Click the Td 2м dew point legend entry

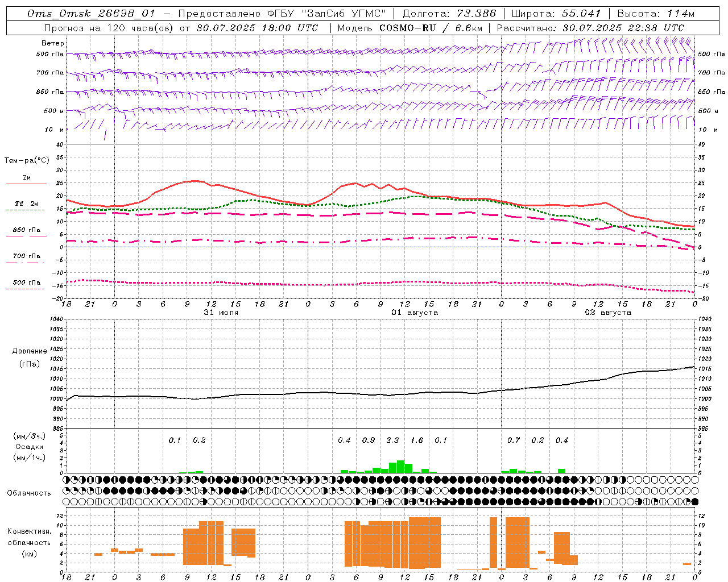coord(26,203)
